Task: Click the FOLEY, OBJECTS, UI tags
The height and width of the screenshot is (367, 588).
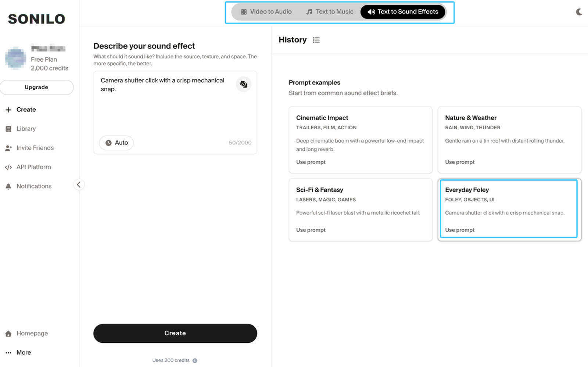Action: click(470, 199)
